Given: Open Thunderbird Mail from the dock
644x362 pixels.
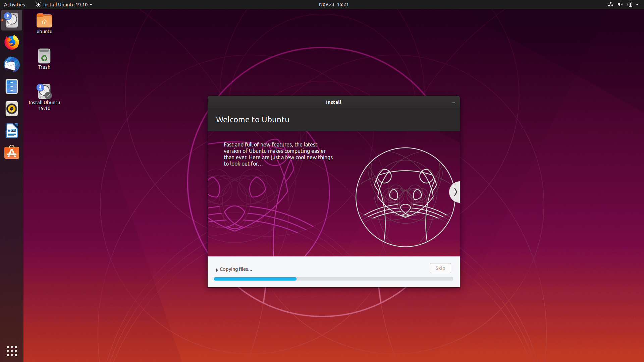Looking at the screenshot, I should point(11,64).
